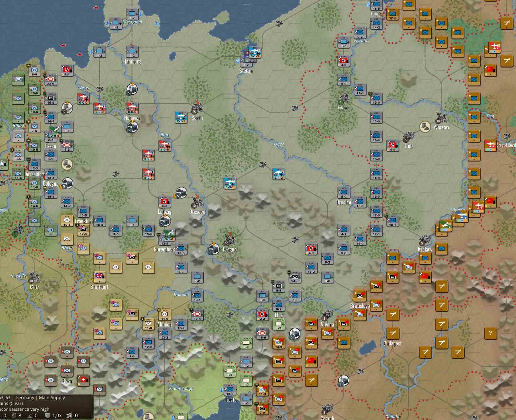Select the Soviet air unit beside Brest-Litovsk

pos(490,145)
